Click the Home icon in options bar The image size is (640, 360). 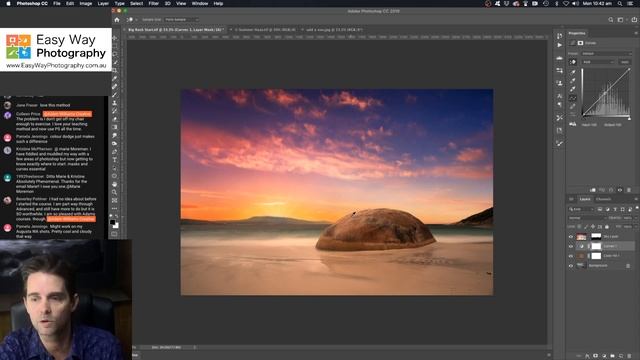[117, 20]
